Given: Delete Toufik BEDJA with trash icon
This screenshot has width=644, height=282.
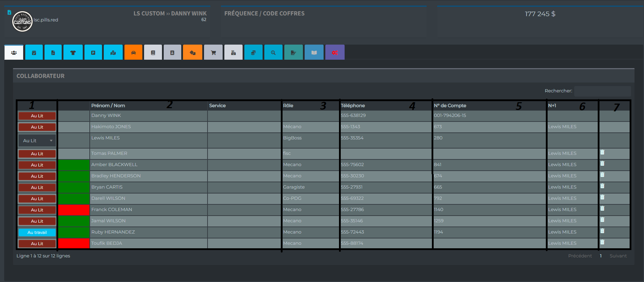Looking at the screenshot, I should 602,242.
